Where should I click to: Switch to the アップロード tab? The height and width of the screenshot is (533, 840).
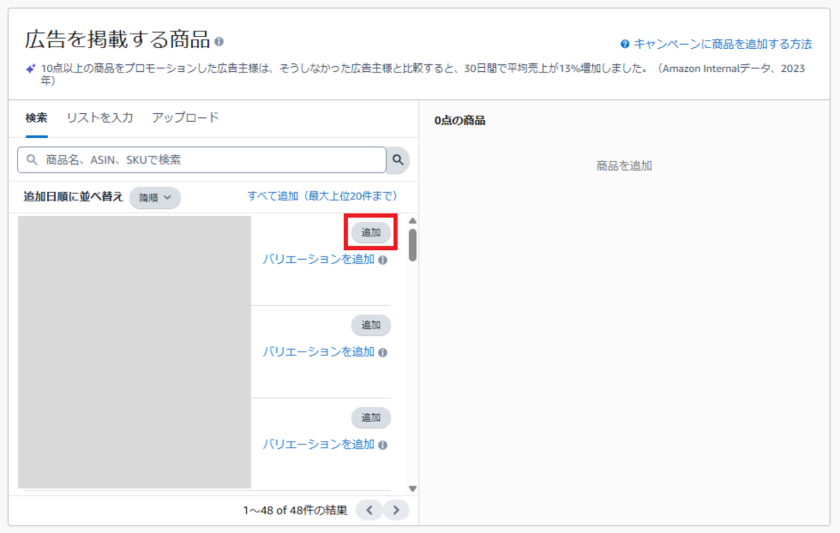185,118
